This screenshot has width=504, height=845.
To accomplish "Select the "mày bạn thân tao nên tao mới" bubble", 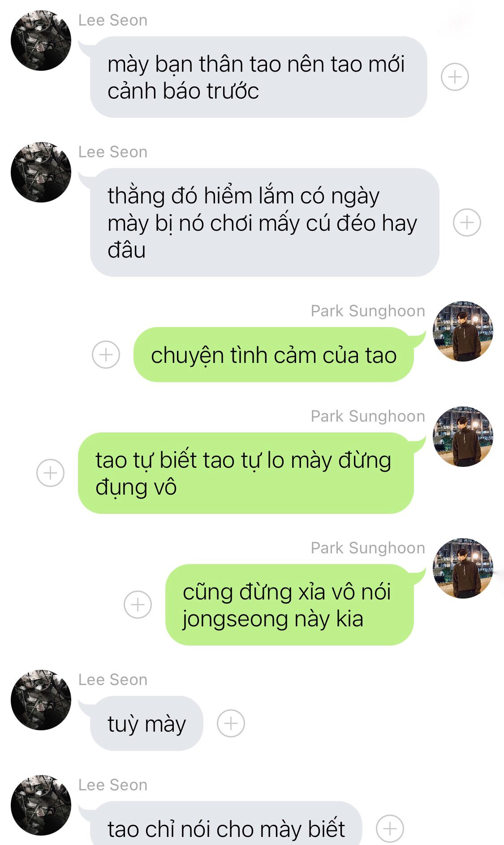I will point(258,77).
